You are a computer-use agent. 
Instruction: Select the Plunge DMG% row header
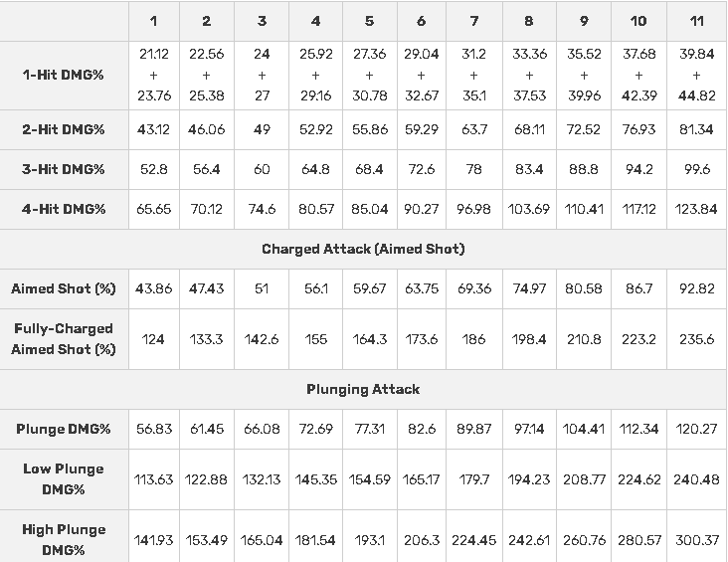(x=64, y=429)
